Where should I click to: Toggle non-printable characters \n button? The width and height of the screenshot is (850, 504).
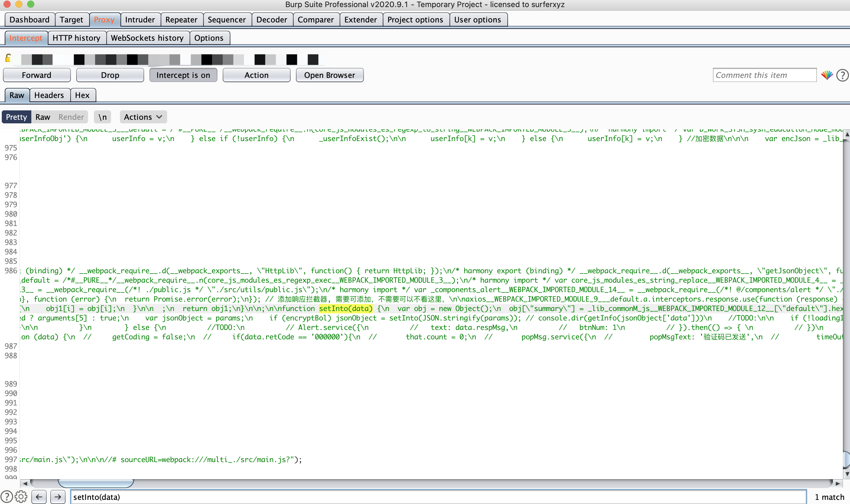pyautogui.click(x=102, y=117)
